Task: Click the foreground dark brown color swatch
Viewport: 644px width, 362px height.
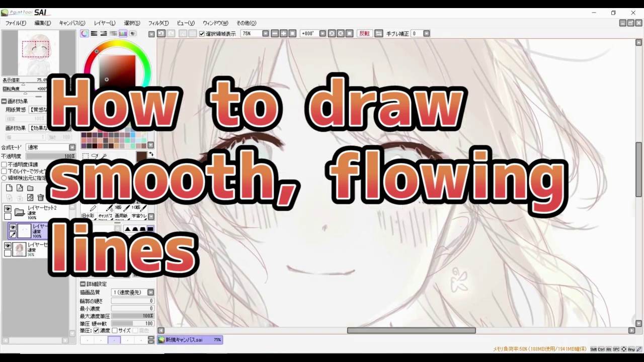Action: 141,157
